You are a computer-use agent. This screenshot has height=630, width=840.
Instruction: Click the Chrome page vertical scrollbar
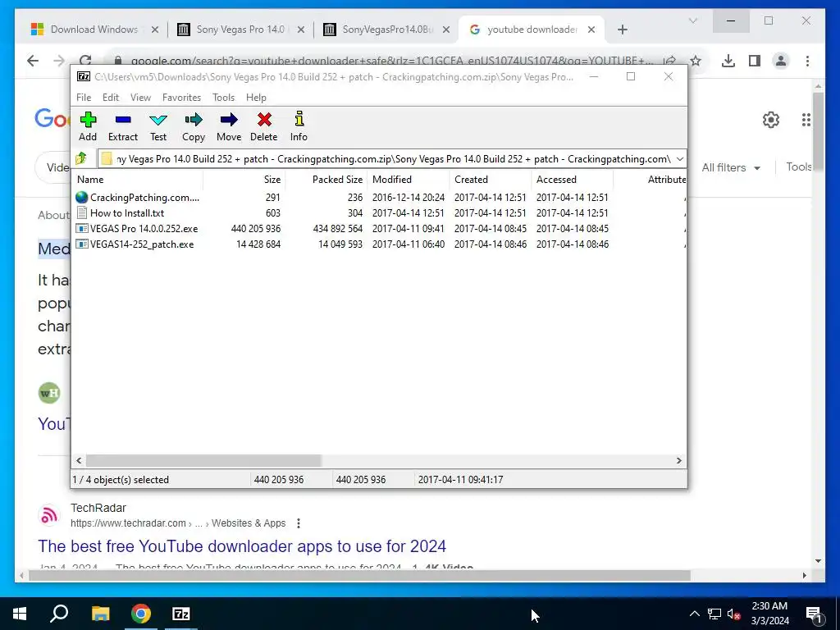(818, 131)
